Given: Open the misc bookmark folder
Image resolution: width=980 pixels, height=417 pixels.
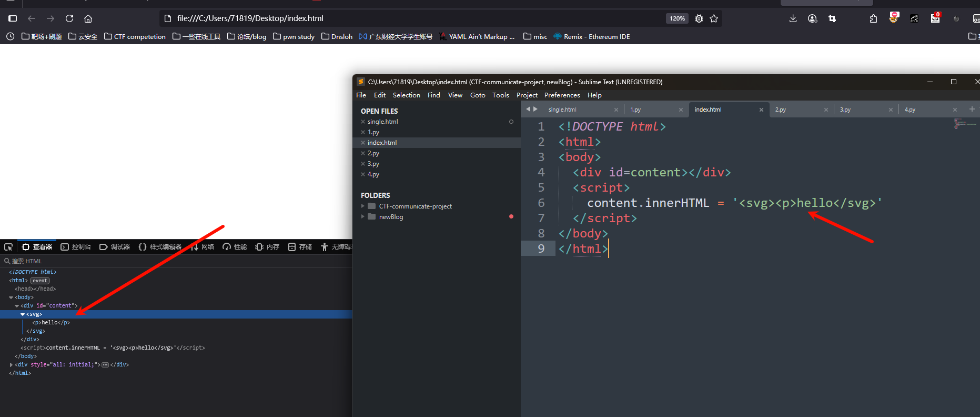Looking at the screenshot, I should point(535,36).
